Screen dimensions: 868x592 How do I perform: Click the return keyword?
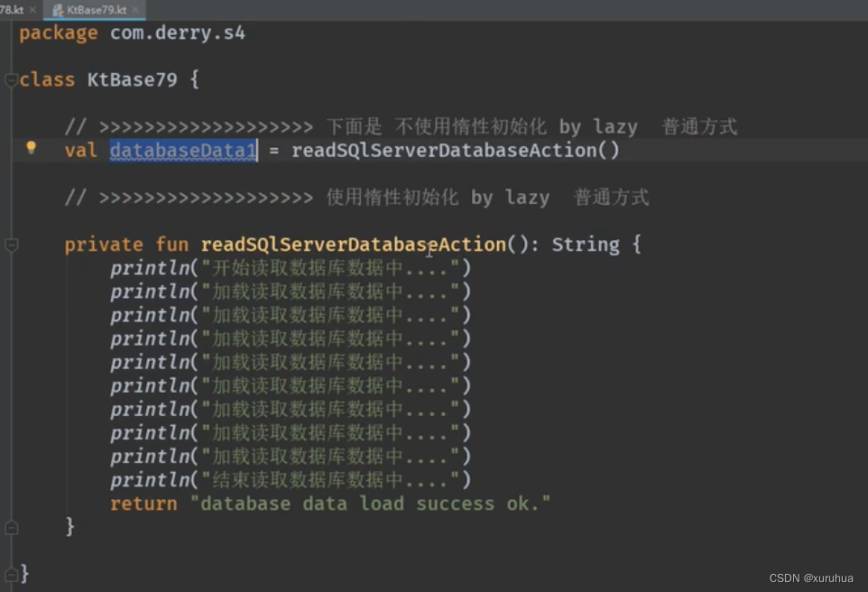143,504
